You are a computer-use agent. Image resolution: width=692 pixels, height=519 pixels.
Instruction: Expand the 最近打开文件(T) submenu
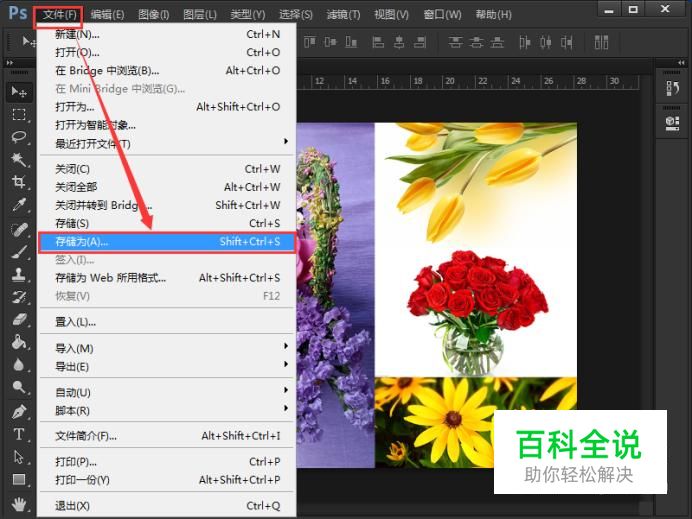(x=167, y=143)
